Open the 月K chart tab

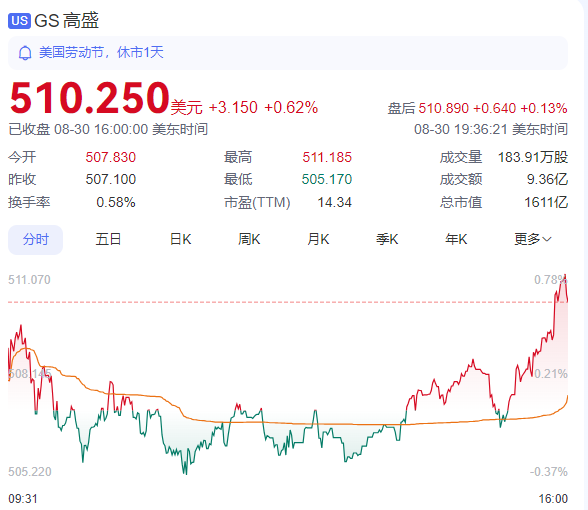coord(318,239)
